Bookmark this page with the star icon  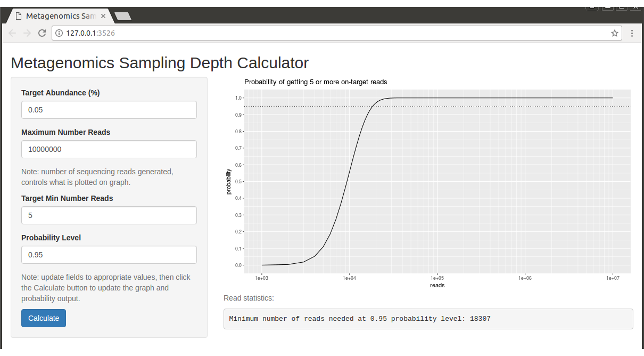point(615,33)
